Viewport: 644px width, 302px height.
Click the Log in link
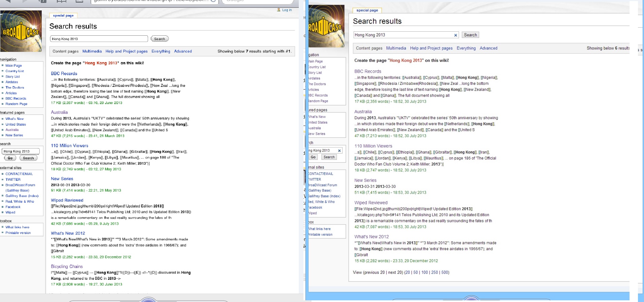pos(287,10)
